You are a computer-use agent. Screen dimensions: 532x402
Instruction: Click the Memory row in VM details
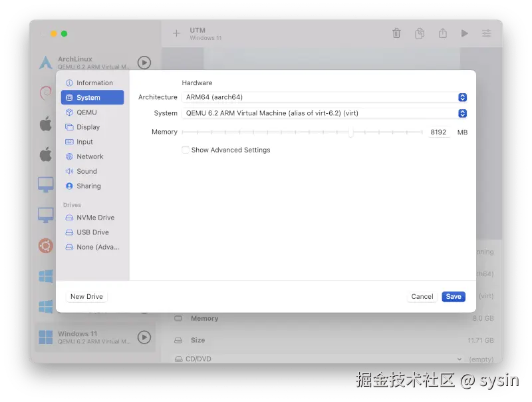click(334, 319)
